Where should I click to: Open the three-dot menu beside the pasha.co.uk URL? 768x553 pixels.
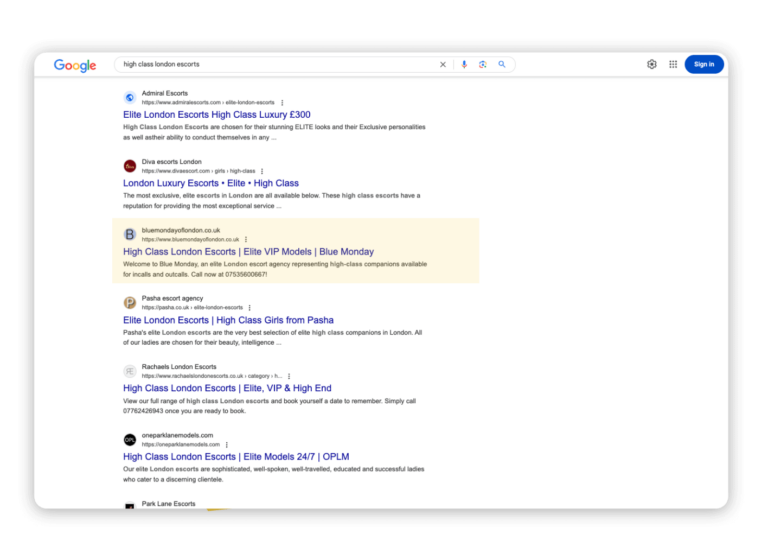[x=250, y=308]
